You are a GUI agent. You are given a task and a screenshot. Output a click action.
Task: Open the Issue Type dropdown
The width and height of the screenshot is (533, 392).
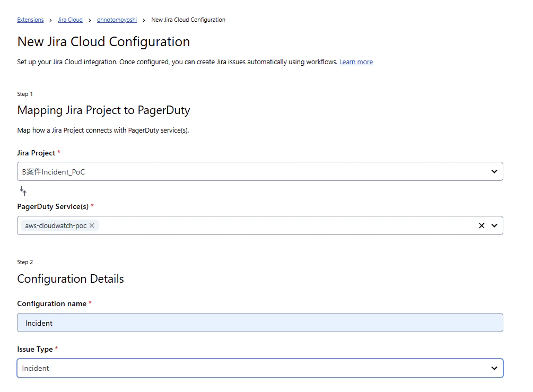260,368
